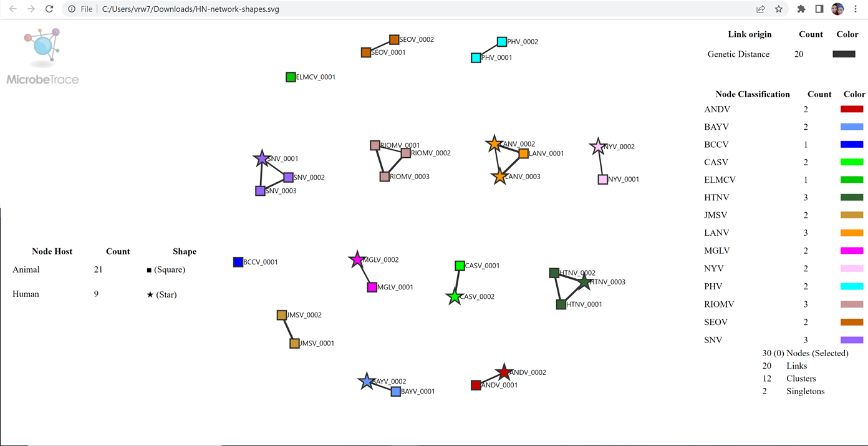Select the MGLV_0002 magenta star node
868x446 pixels.
point(356,259)
